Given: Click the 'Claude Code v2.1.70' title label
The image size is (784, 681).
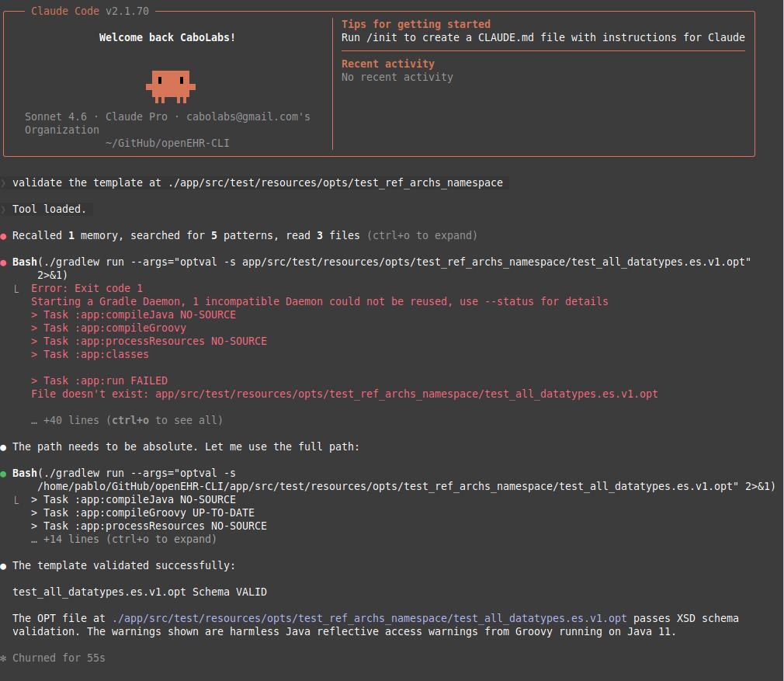Looking at the screenshot, I should (89, 11).
